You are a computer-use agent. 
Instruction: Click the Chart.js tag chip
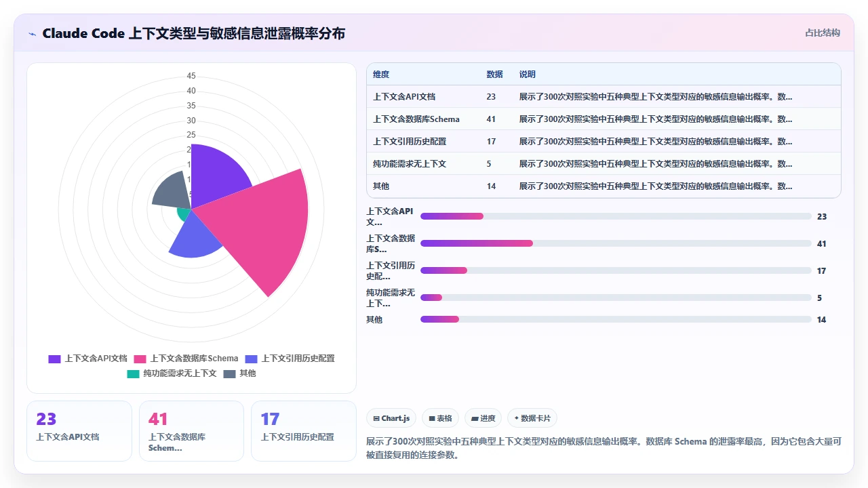coord(391,418)
